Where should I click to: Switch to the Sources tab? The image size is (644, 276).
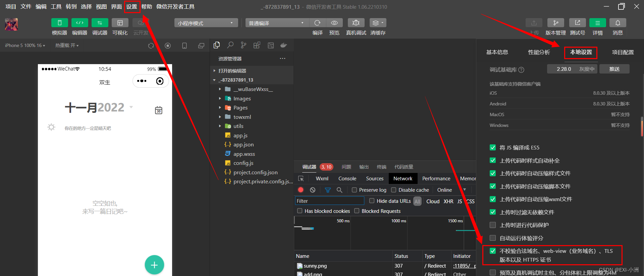(x=375, y=179)
